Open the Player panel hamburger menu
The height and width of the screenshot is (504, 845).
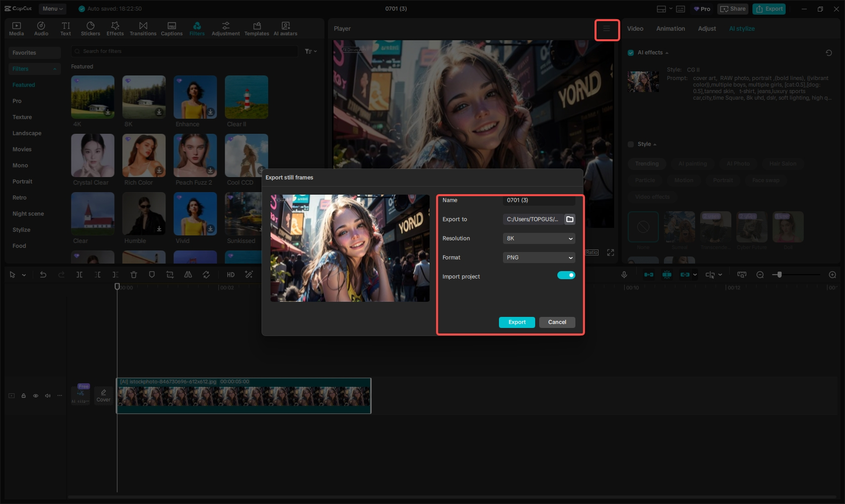click(607, 29)
